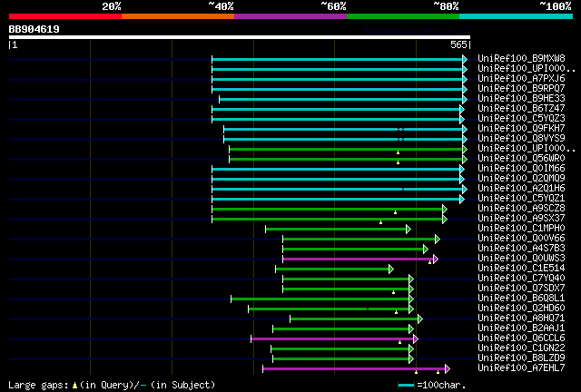
Task: Open hit UniRef100_B9RPQ7
Action: (521, 89)
